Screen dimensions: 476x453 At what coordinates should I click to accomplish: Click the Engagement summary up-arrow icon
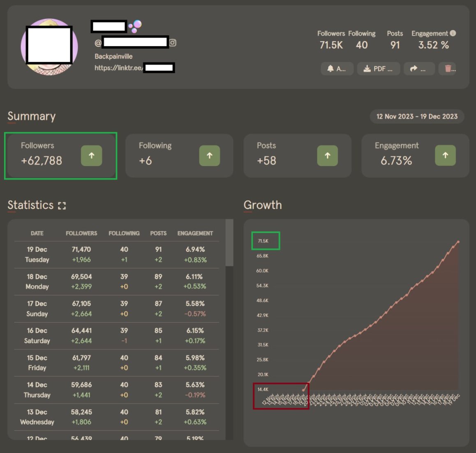445,156
